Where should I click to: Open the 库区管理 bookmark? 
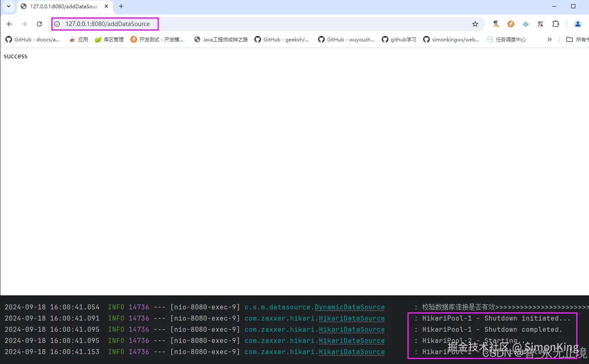(109, 39)
